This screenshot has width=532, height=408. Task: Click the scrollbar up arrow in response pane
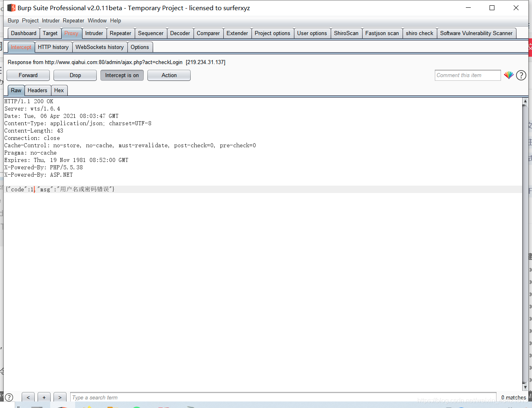coord(525,101)
